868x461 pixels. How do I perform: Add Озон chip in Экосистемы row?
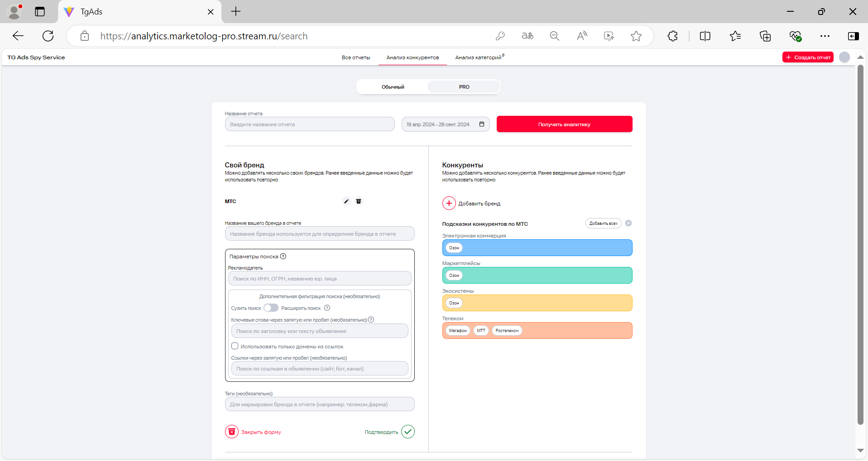[x=454, y=303]
